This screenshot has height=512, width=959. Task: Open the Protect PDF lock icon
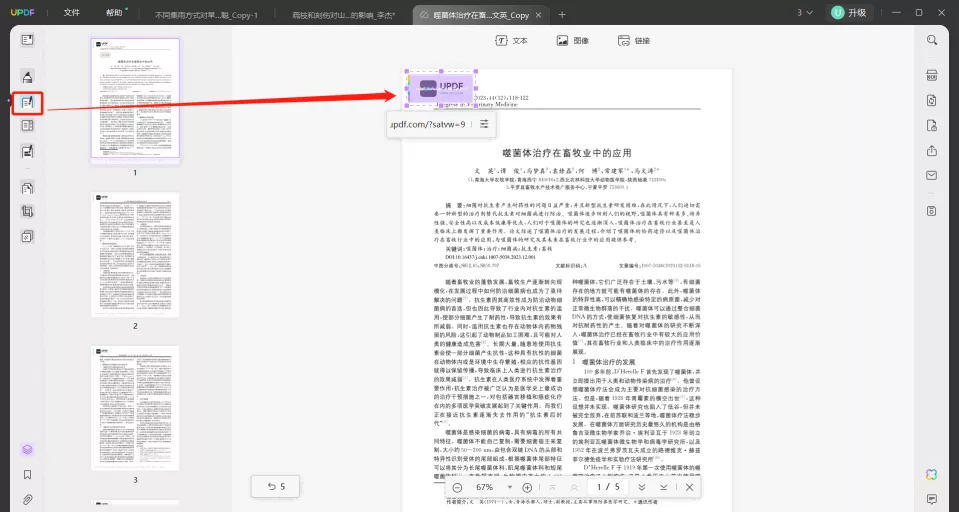931,126
